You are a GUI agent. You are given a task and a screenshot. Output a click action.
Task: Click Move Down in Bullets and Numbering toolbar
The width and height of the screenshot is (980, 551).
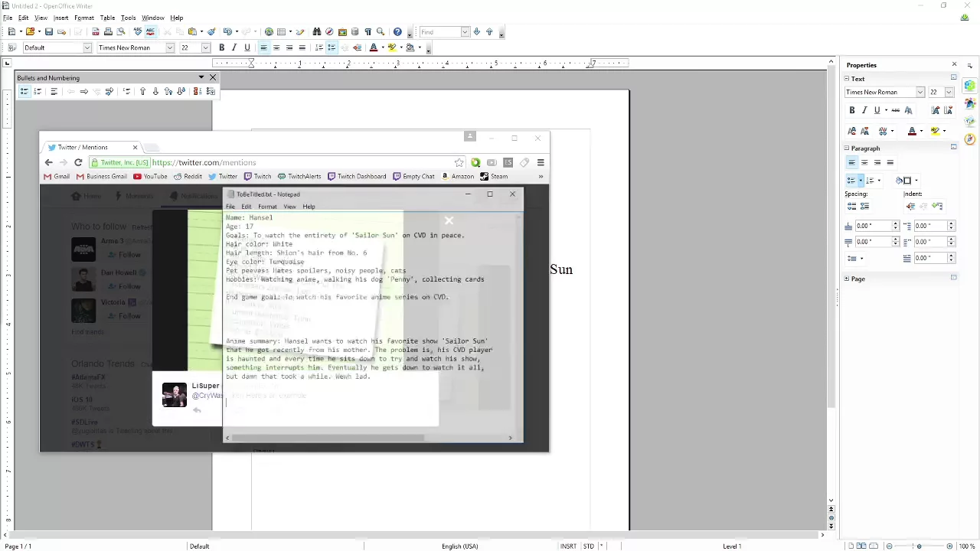point(155,91)
